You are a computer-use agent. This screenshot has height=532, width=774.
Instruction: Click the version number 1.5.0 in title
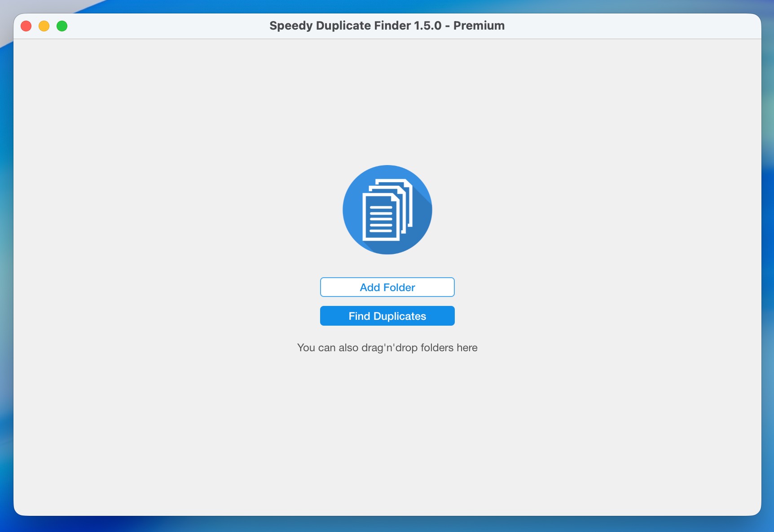(x=427, y=26)
